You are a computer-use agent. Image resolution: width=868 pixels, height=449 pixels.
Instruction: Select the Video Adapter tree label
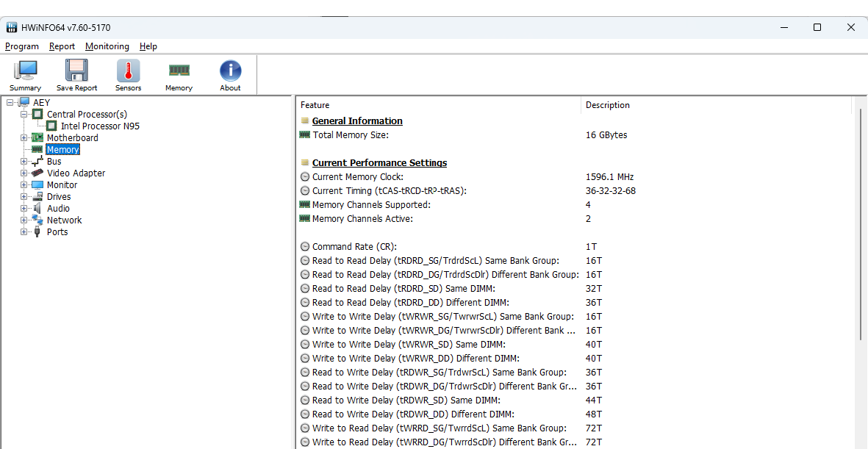pos(76,173)
